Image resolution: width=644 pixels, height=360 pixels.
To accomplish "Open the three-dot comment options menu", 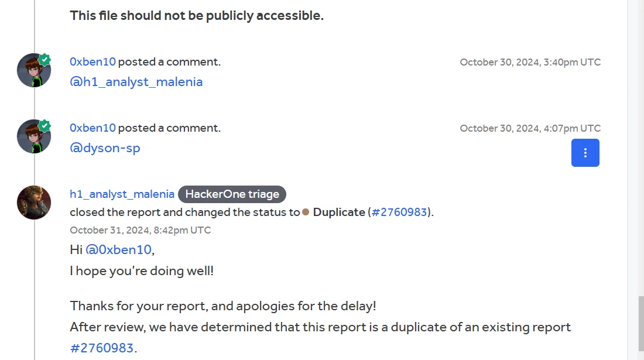I will (585, 153).
